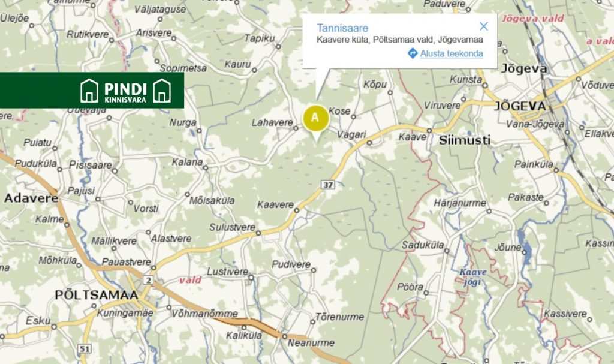Click the Tannisaare popup title
The width and height of the screenshot is (614, 364).
(342, 28)
